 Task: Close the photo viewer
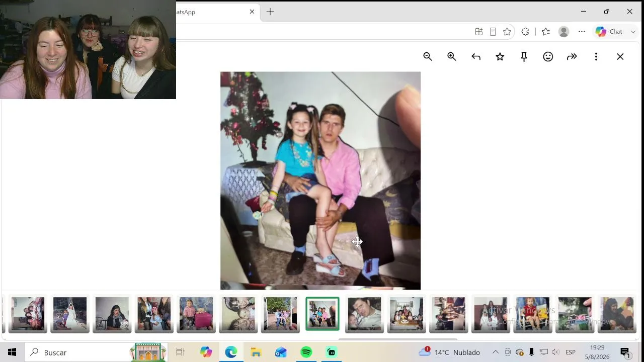pos(620,57)
